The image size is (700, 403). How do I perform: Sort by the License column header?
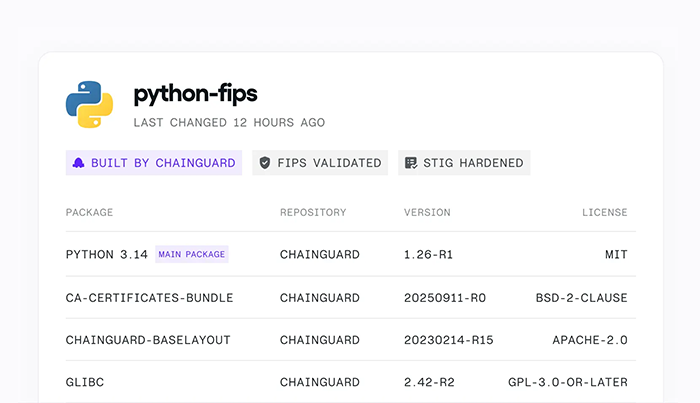pyautogui.click(x=605, y=212)
